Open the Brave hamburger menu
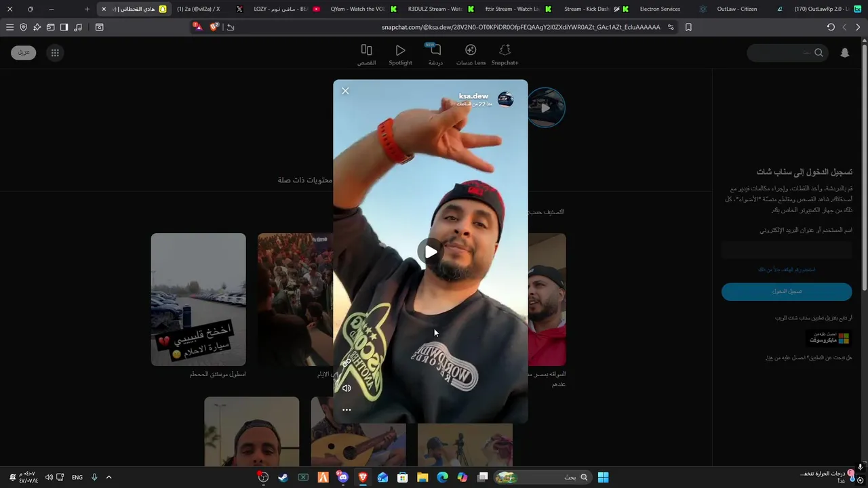Viewport: 868px width, 488px height. [9, 27]
